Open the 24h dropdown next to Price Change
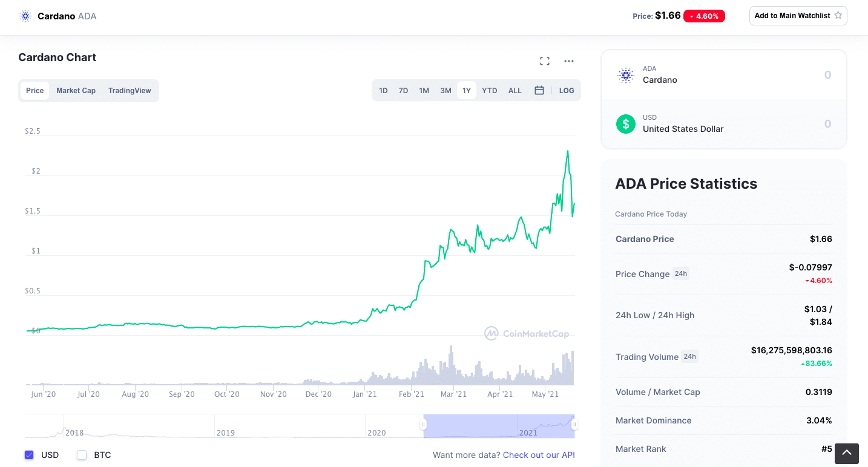The image size is (868, 467). (681, 273)
